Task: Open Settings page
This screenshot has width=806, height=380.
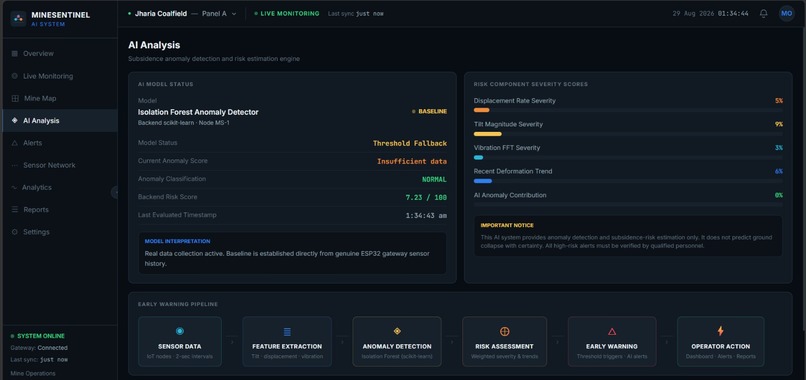Action: pos(60,232)
